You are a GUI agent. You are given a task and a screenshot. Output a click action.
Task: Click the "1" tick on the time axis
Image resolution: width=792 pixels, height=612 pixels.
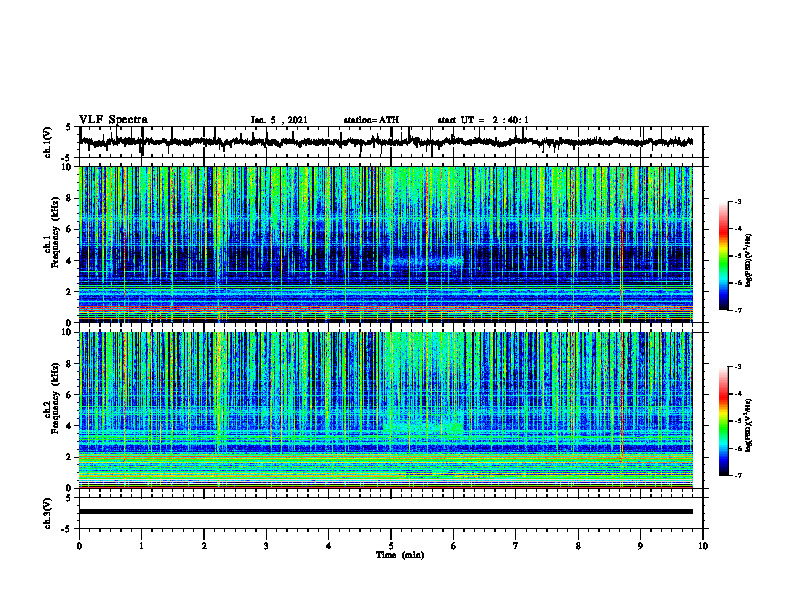coord(141,546)
